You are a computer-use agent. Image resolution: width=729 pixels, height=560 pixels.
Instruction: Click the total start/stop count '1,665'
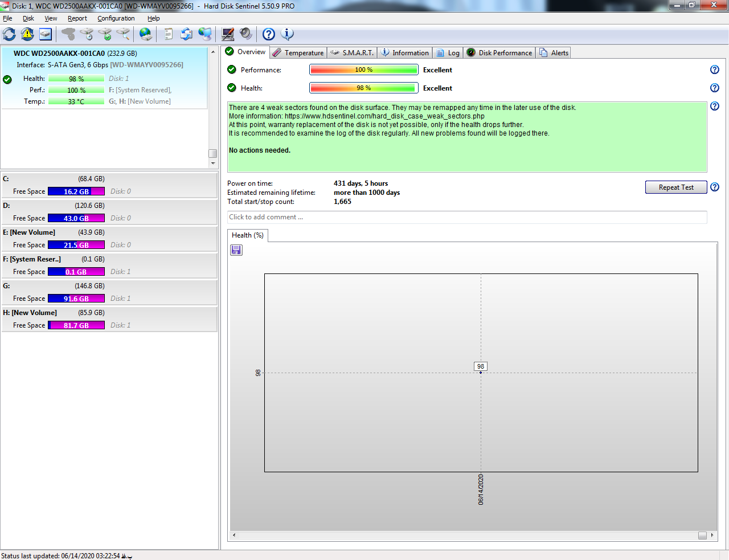click(x=342, y=202)
